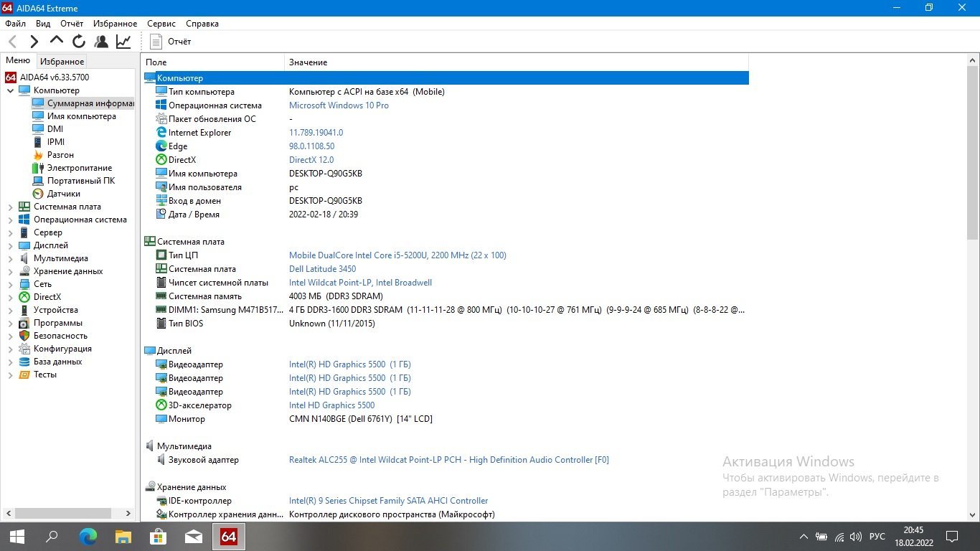Click the Back navigation arrow in toolbar
Screen dimensions: 980x551
[12, 42]
